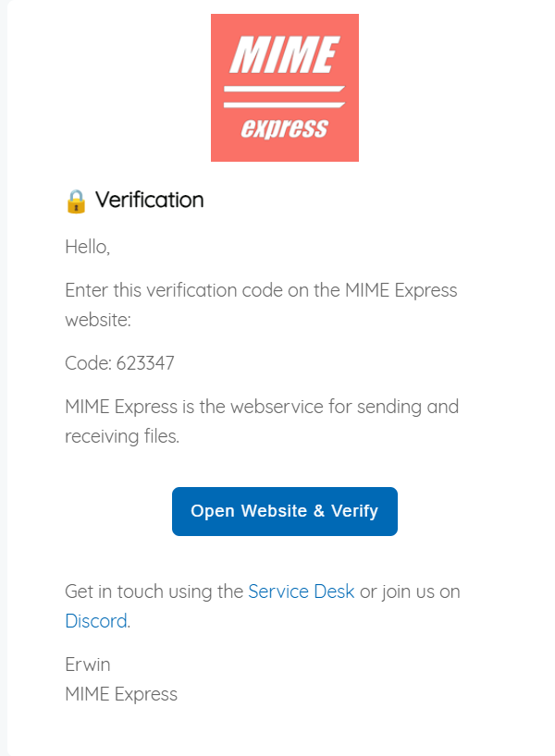The width and height of the screenshot is (555, 756).
Task: Open the Service Desk link
Action: click(301, 591)
